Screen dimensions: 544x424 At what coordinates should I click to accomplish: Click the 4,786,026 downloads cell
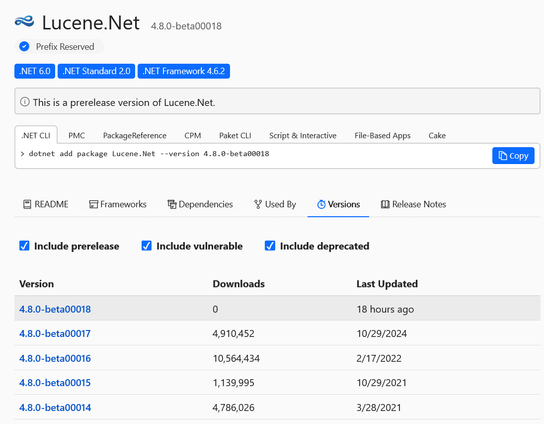(x=233, y=407)
